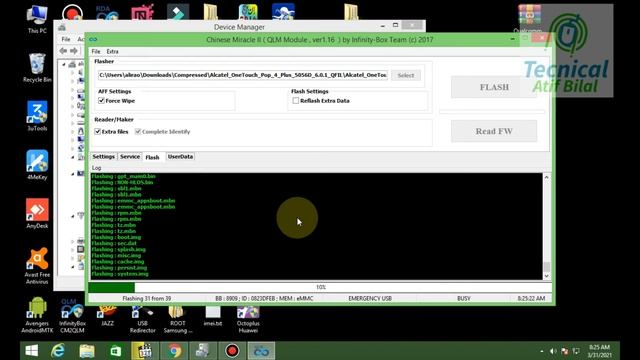The width and height of the screenshot is (640, 360).
Task: Switch to Device Manager via taskbar icon
Action: (203, 351)
